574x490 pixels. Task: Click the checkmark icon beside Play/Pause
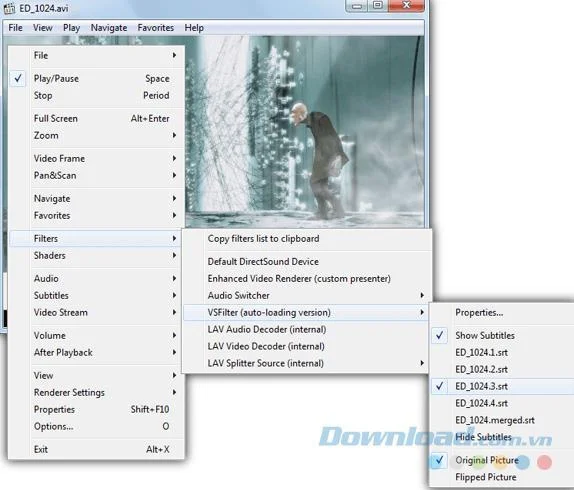coord(18,78)
